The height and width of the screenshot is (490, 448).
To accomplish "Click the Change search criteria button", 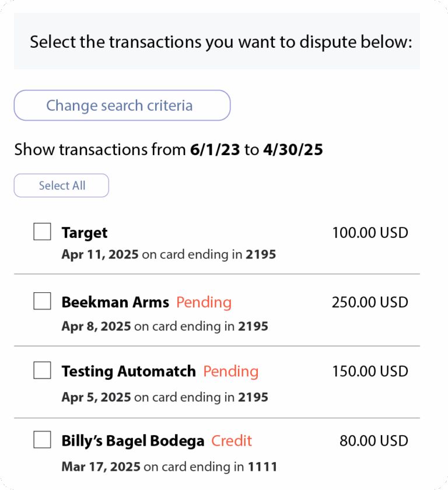I will [122, 106].
